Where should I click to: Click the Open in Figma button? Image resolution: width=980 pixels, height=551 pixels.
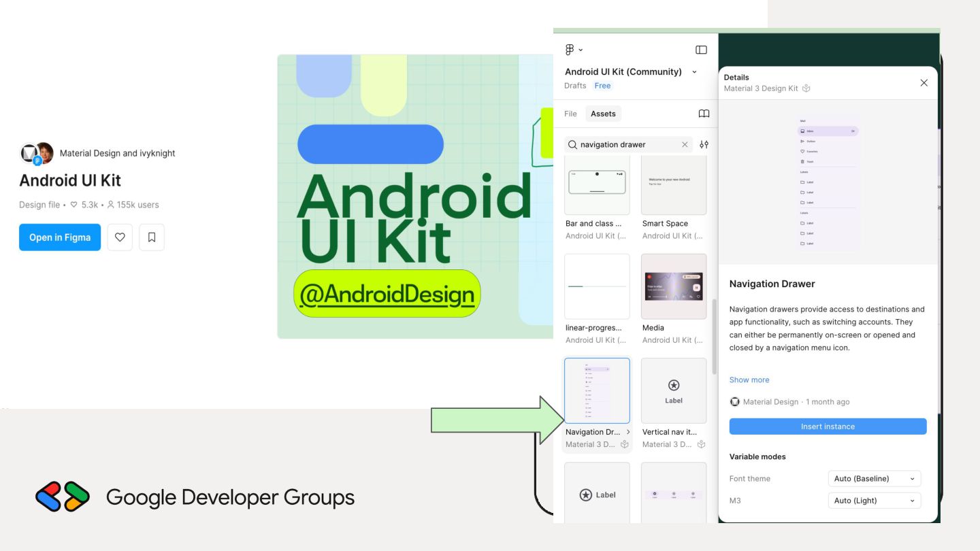point(60,237)
